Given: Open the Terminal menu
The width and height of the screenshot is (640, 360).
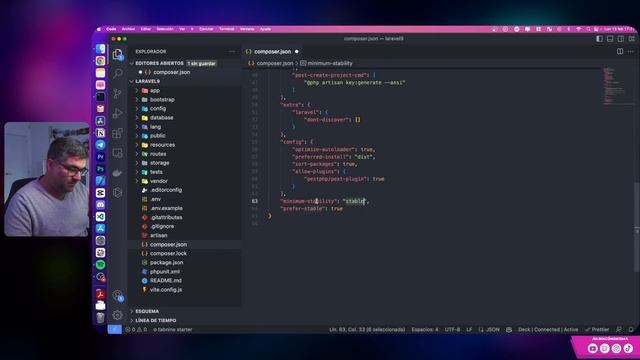Looking at the screenshot, I should (x=227, y=29).
